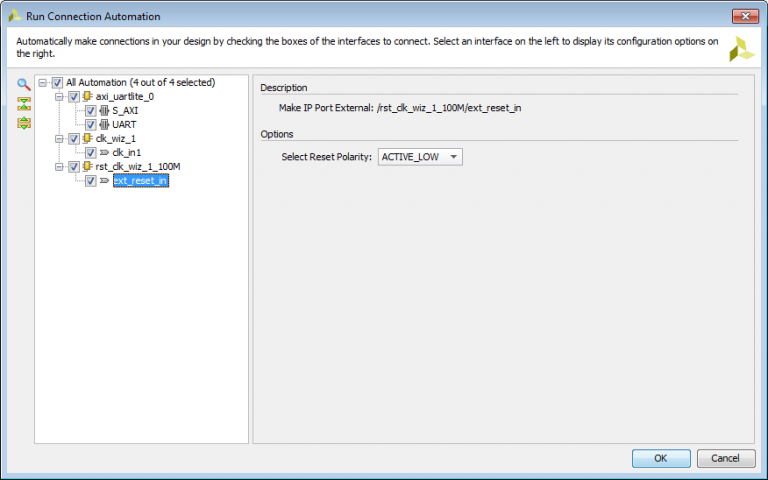Screen dimensions: 768x480
Task: Cancel the connection automation dialog
Action: point(725,458)
